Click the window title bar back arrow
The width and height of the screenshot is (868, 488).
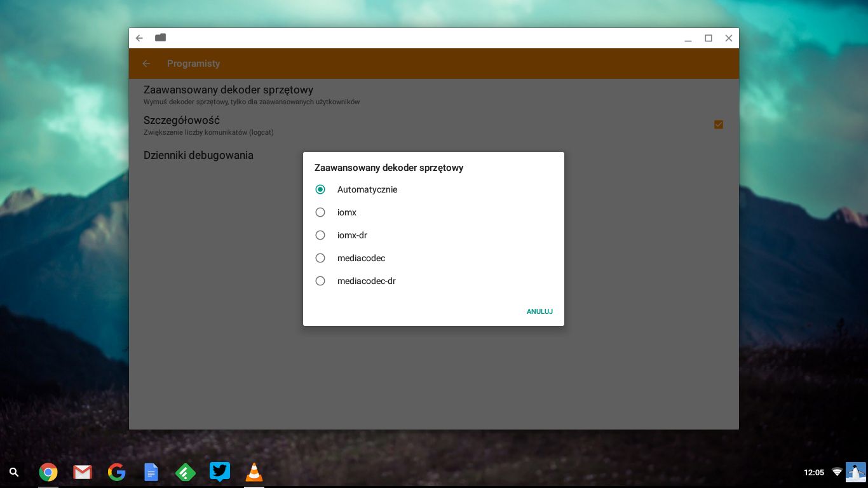[140, 38]
